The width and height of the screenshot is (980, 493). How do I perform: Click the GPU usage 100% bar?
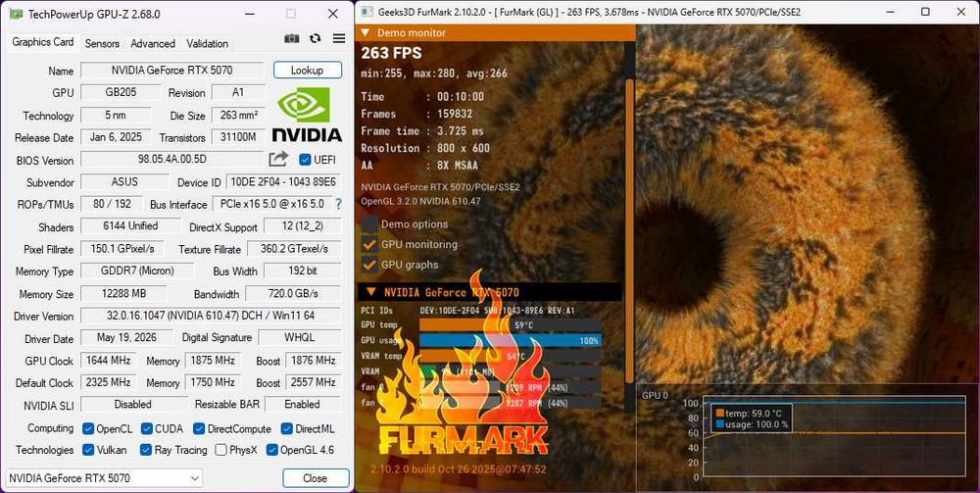[x=510, y=340]
